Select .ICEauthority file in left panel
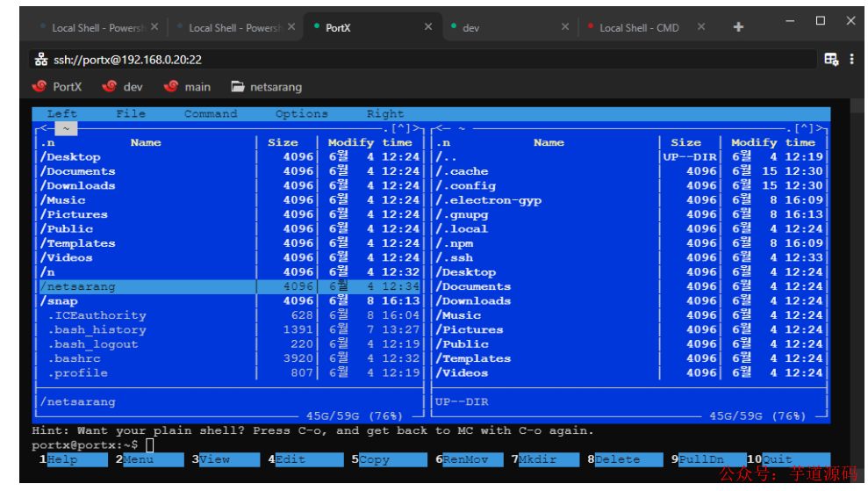The height and width of the screenshot is (491, 868). click(230, 315)
